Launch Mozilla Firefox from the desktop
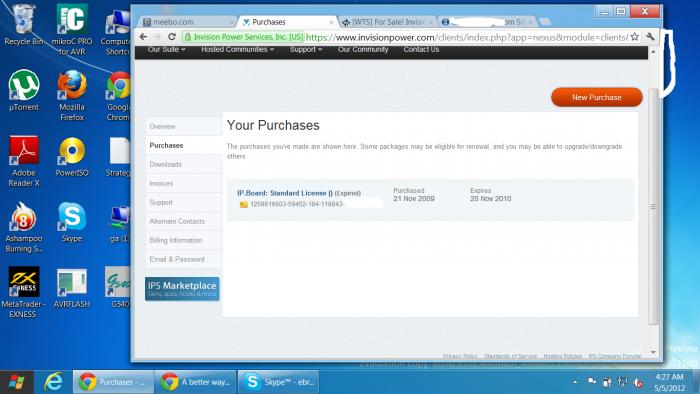700x394 pixels. pyautogui.click(x=72, y=95)
